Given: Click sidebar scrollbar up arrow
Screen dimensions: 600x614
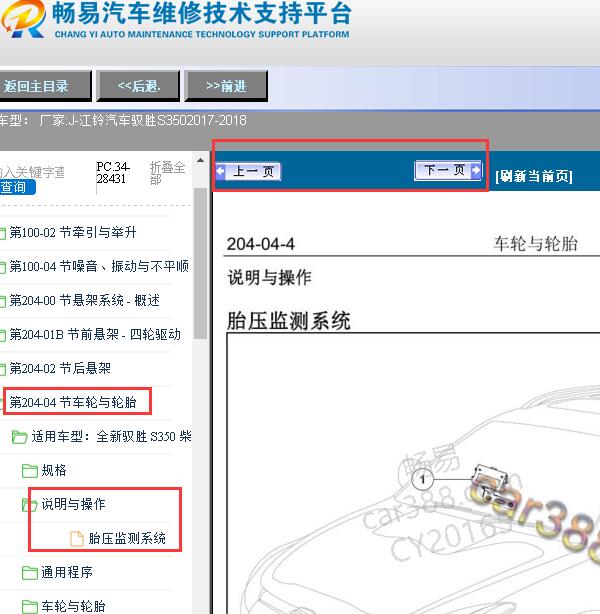Looking at the screenshot, I should coord(201,160).
